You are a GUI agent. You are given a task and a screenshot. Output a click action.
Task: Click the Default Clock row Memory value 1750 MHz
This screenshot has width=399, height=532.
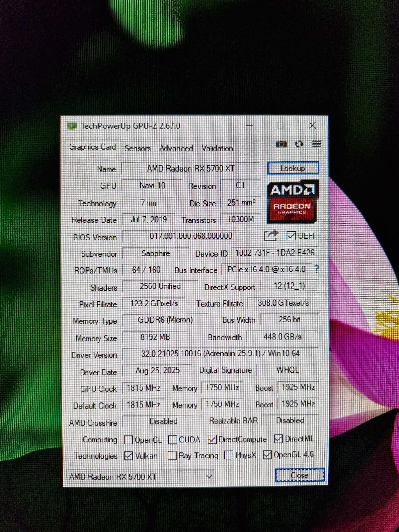pos(222,404)
